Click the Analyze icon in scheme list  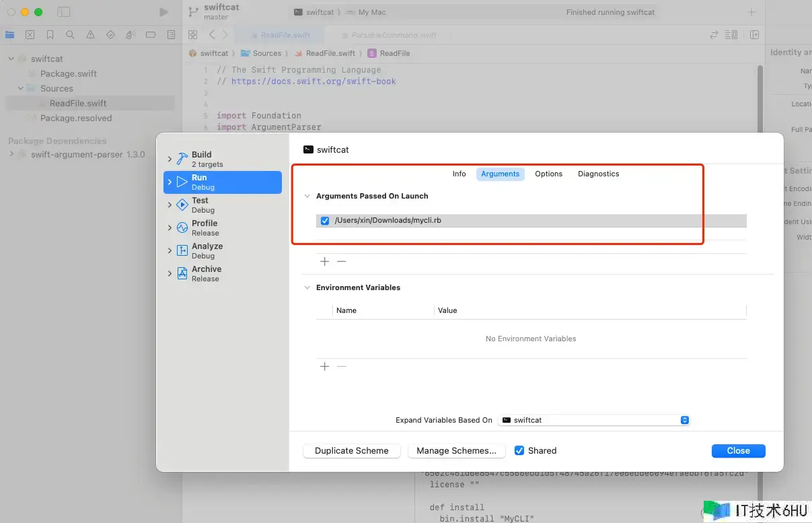[182, 250]
